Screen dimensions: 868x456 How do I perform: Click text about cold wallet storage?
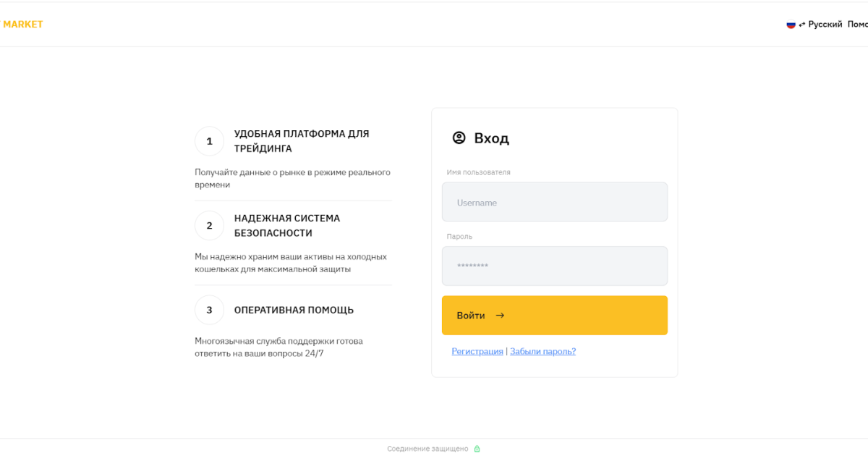291,263
